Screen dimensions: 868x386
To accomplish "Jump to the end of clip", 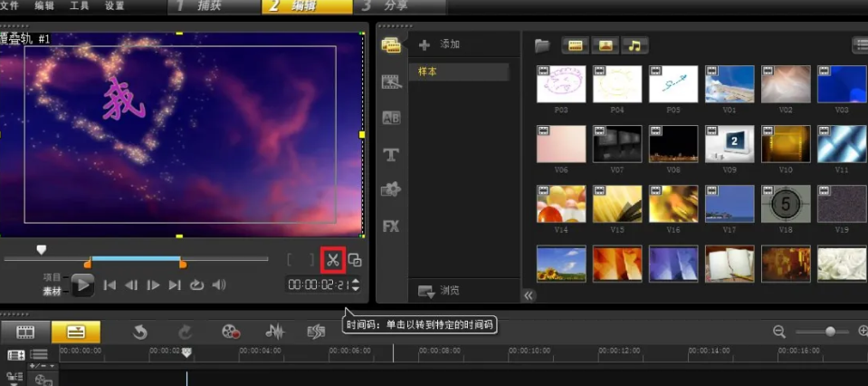I will (x=175, y=285).
